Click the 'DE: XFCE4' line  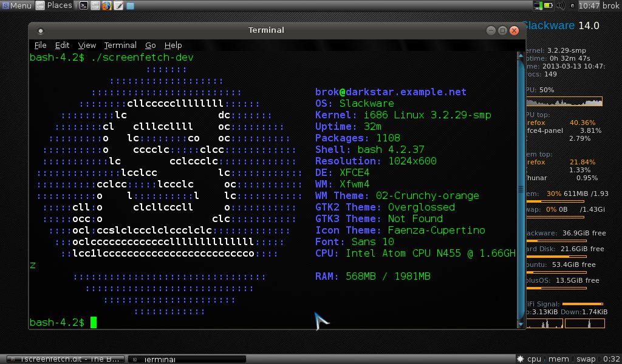[x=343, y=172]
